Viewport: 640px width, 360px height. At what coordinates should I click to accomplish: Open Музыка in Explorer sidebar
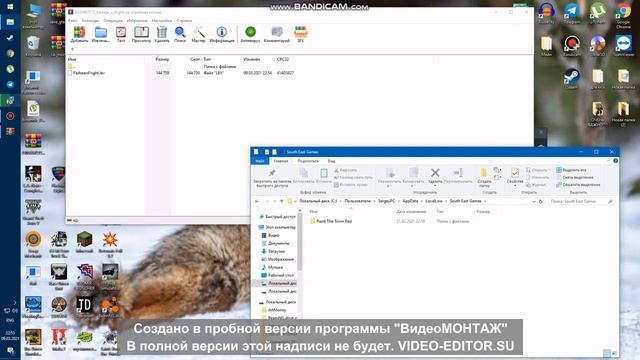coord(272,267)
